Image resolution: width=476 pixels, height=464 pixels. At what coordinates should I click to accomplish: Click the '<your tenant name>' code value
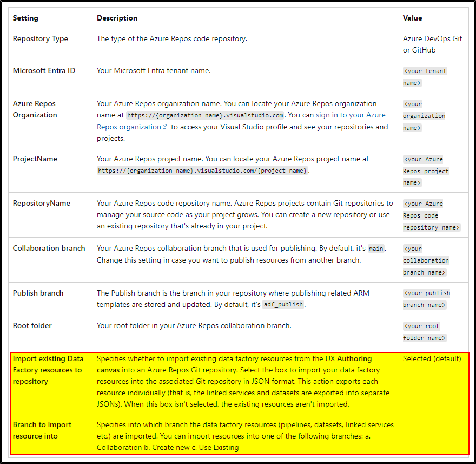point(425,77)
